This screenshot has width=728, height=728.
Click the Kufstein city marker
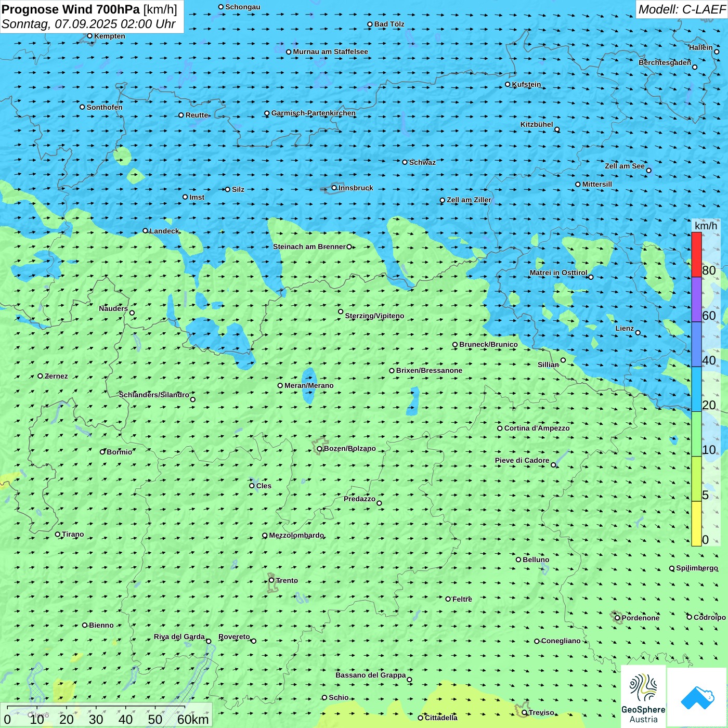point(508,84)
